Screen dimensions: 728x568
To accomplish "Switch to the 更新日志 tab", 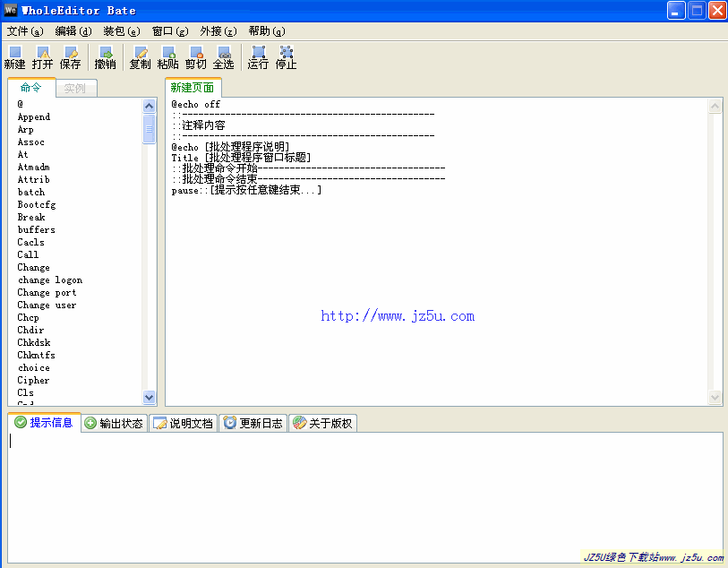I will [253, 423].
